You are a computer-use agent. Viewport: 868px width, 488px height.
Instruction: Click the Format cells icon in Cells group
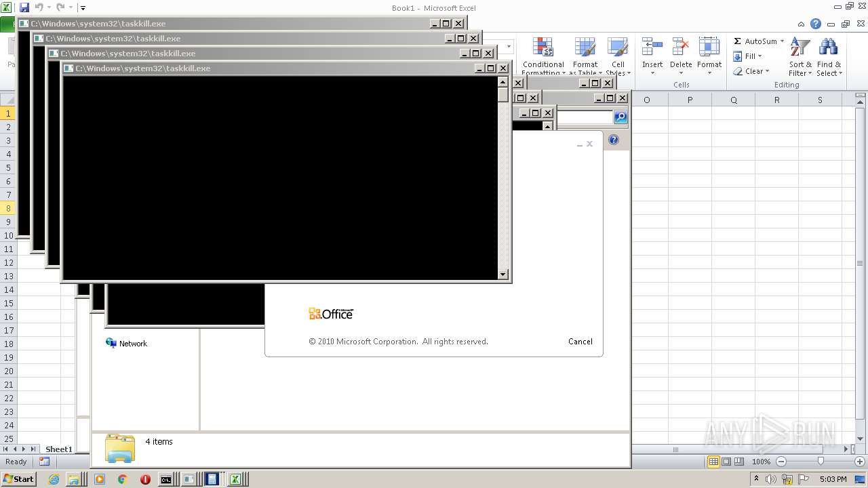point(709,47)
